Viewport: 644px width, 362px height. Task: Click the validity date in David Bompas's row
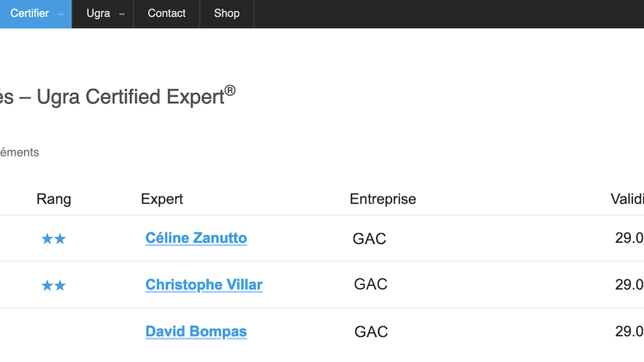(x=629, y=331)
